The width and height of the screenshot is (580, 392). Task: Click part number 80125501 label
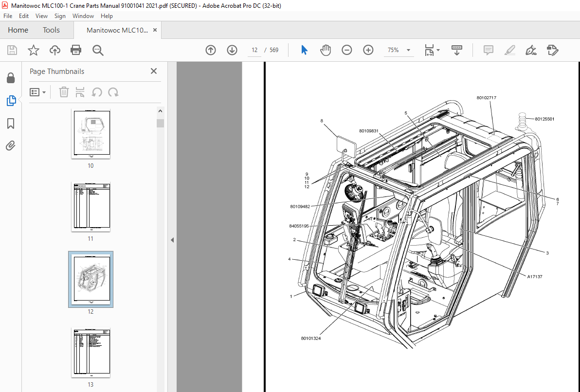pos(544,119)
